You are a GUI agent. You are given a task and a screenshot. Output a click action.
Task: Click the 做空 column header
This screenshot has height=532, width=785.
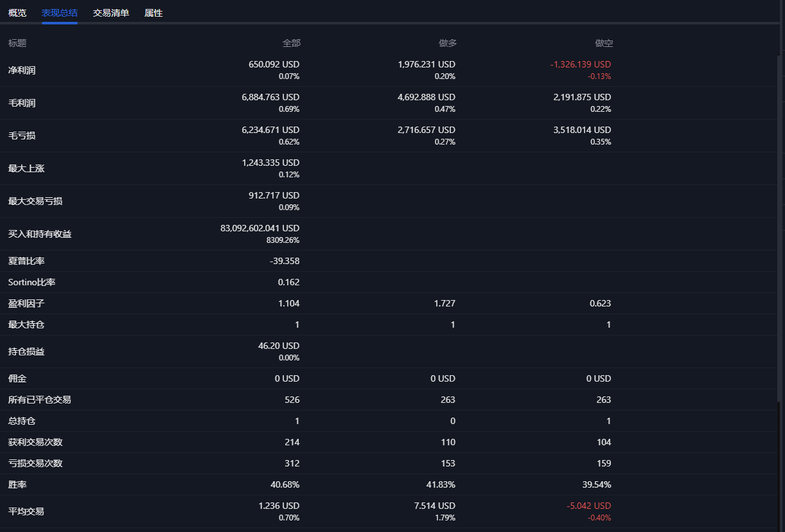coord(604,43)
